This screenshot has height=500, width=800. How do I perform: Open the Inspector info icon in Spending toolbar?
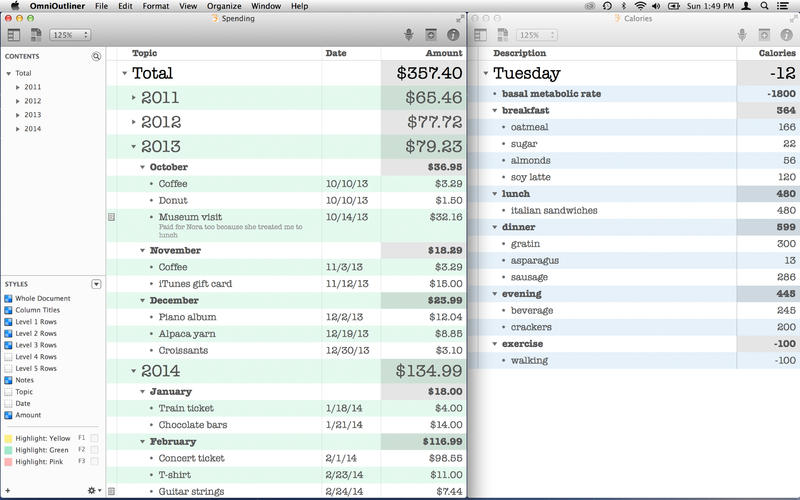453,35
